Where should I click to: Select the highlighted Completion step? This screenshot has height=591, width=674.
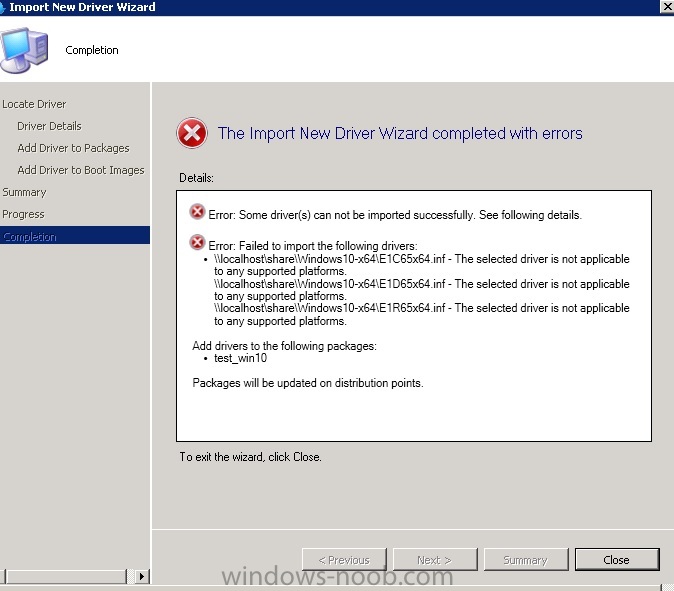75,236
